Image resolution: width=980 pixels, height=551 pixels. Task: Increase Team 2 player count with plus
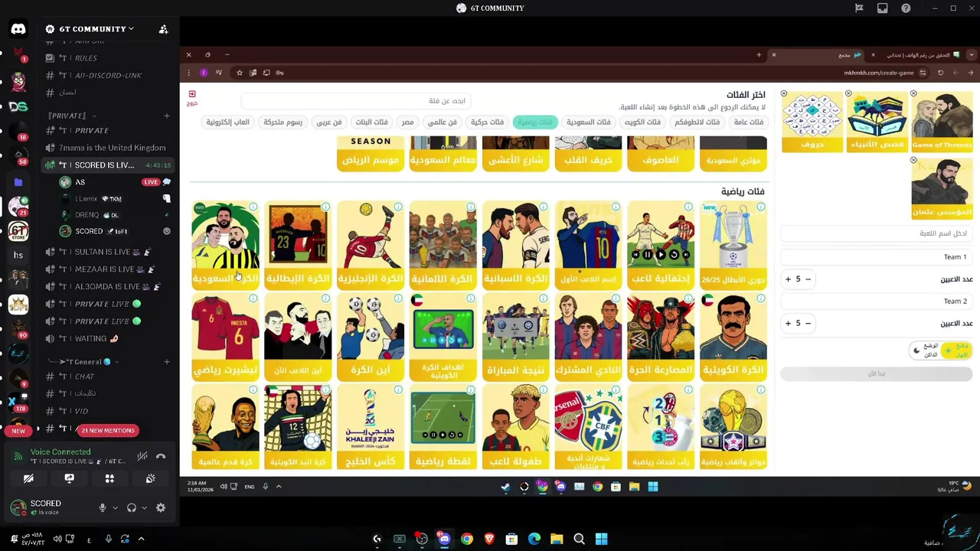[x=788, y=323]
